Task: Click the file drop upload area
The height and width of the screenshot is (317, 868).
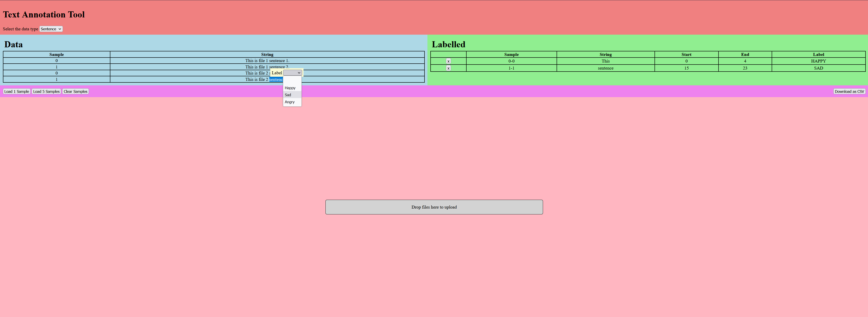Action: [434, 207]
